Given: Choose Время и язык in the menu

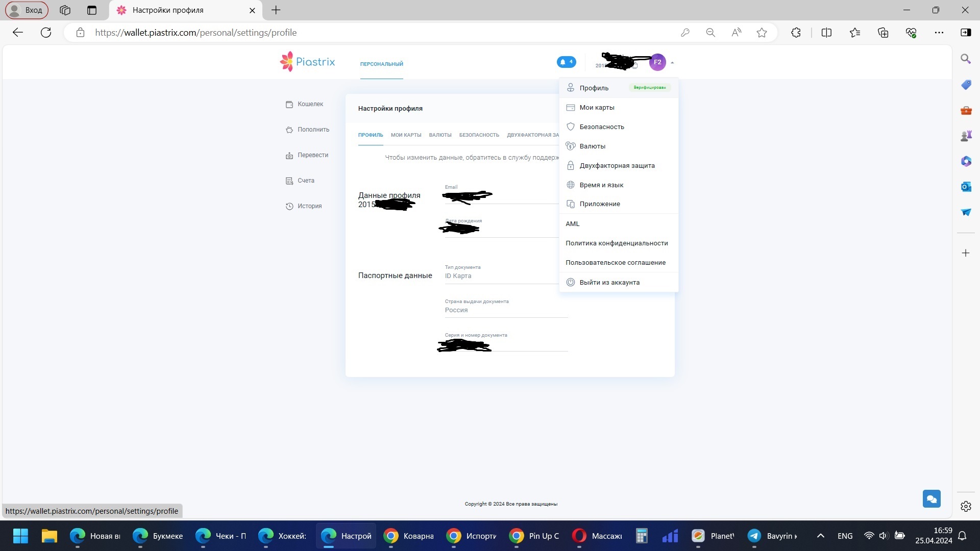Looking at the screenshot, I should coord(619,185).
